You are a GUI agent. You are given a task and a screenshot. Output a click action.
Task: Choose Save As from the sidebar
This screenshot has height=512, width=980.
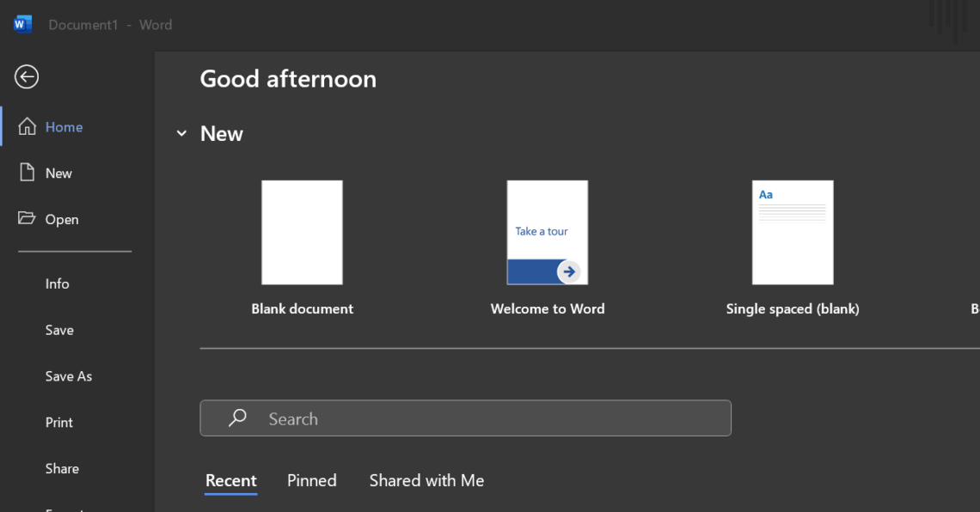(x=69, y=375)
